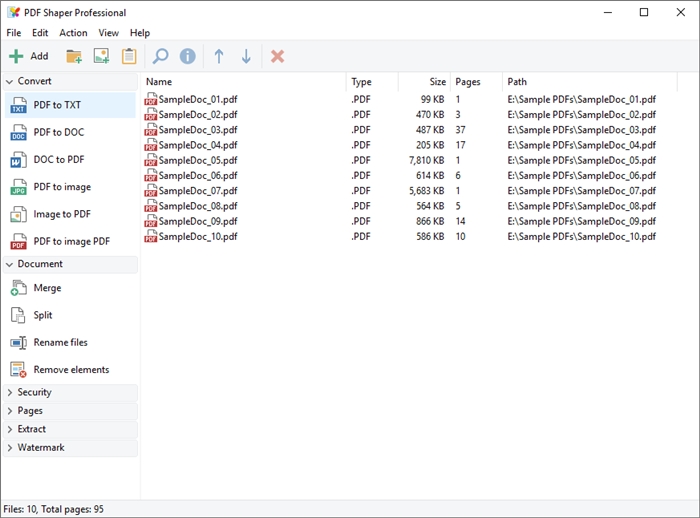Image resolution: width=700 pixels, height=518 pixels.
Task: Minimize the PDF Shaper window
Action: coord(608,13)
